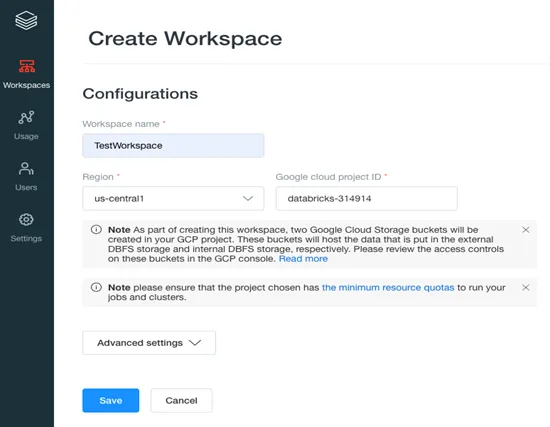
Task: Open the Read more link
Action: coord(303,259)
